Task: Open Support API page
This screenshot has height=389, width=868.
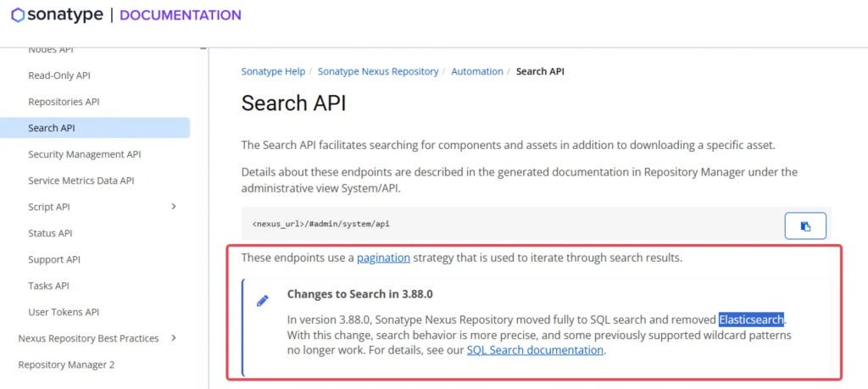Action: (x=54, y=259)
